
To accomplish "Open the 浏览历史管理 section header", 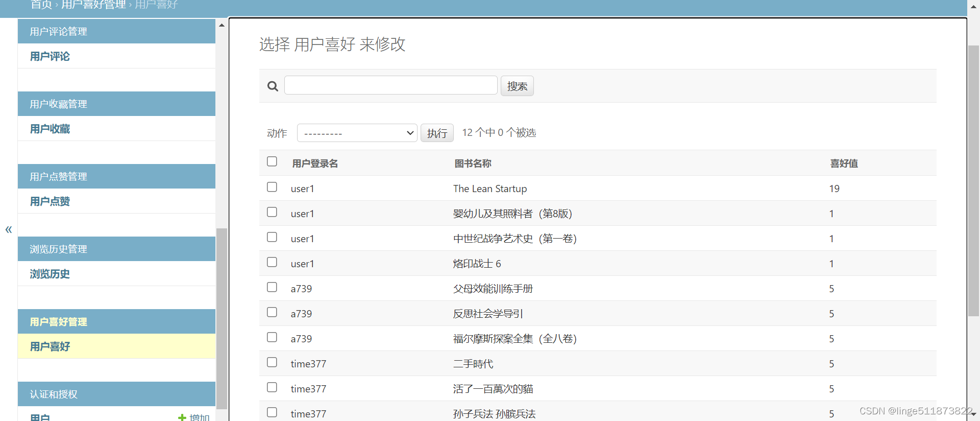I will click(58, 249).
